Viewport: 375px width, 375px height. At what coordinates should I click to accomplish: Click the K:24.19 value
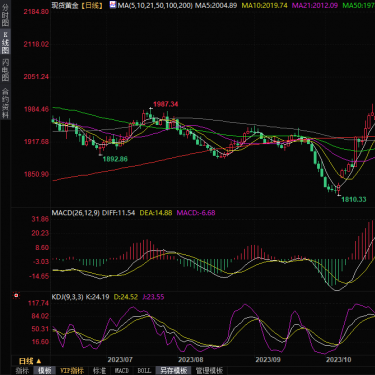point(97,297)
